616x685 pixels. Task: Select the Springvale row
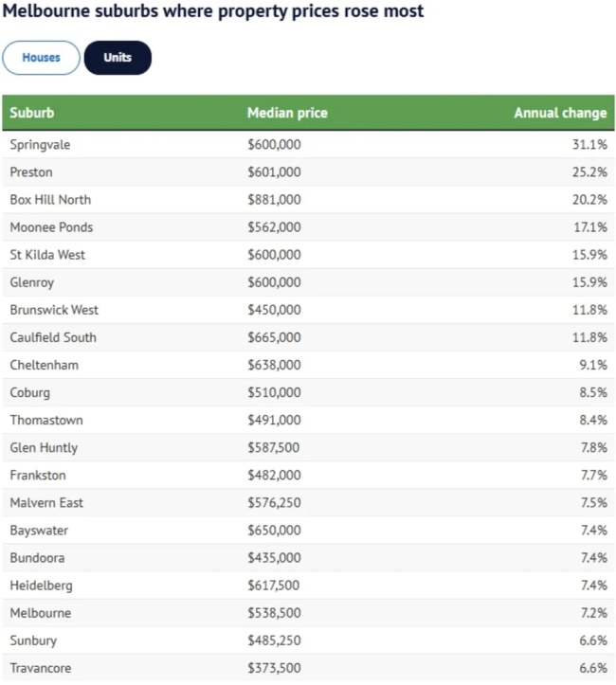pos(40,145)
